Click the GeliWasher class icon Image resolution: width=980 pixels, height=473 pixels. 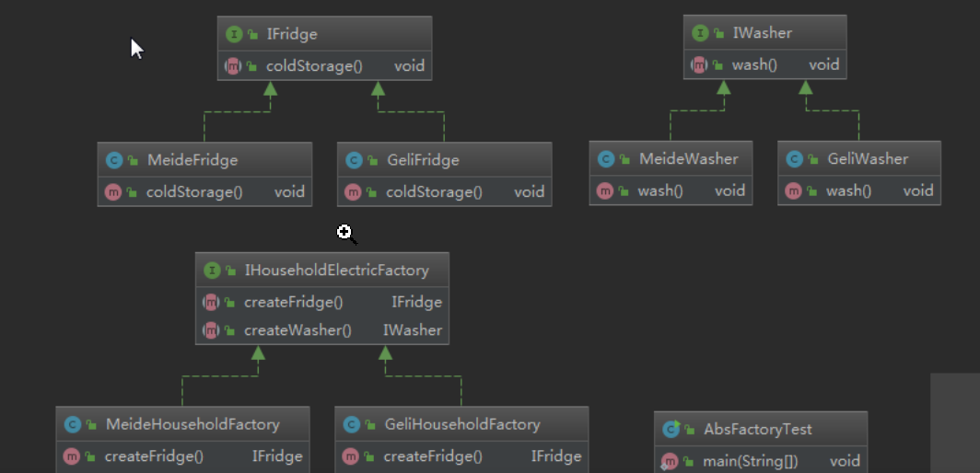794,159
